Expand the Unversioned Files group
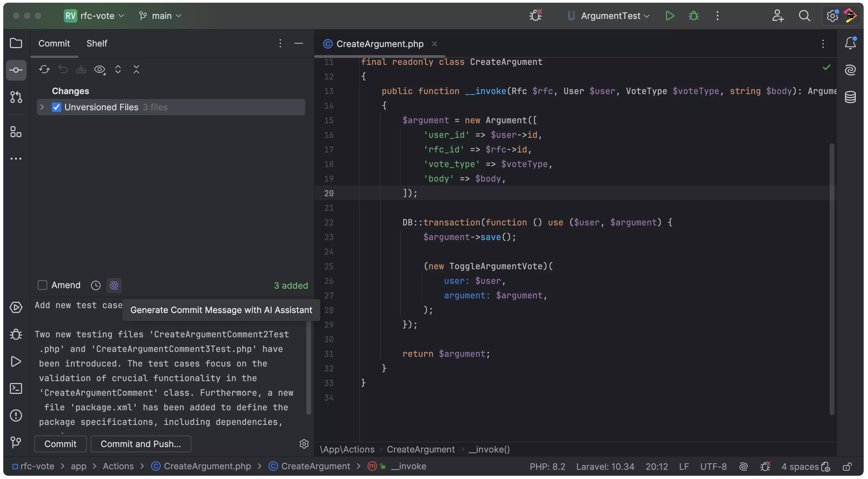This screenshot has width=868, height=479. (42, 107)
